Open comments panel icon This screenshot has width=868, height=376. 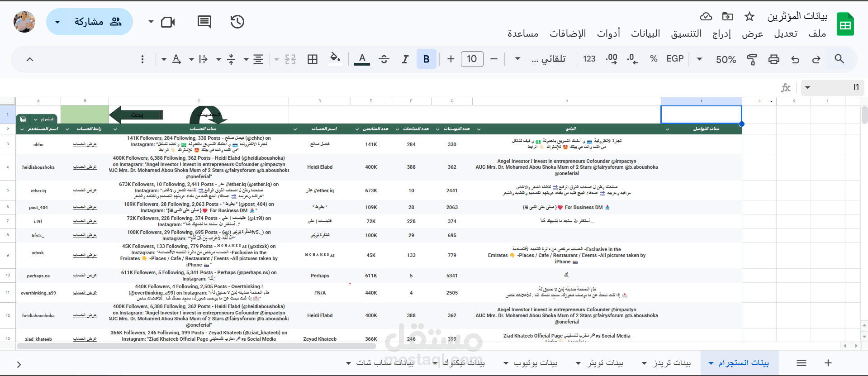(204, 22)
